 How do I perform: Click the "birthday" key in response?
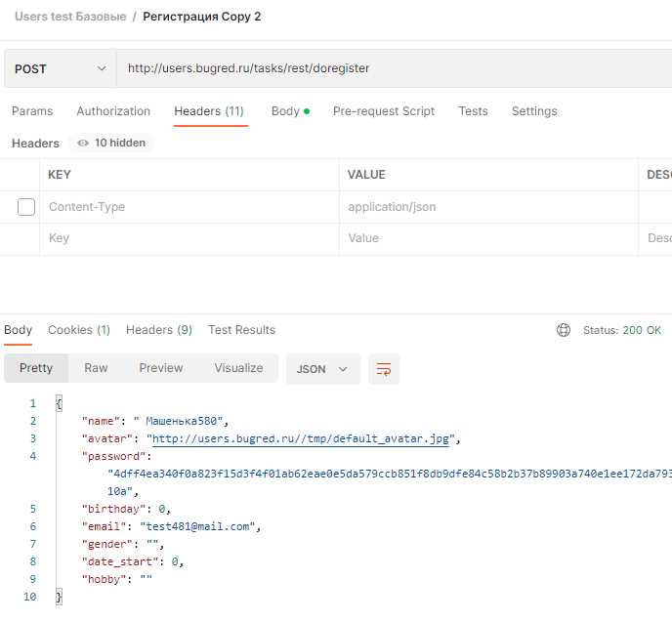point(113,509)
